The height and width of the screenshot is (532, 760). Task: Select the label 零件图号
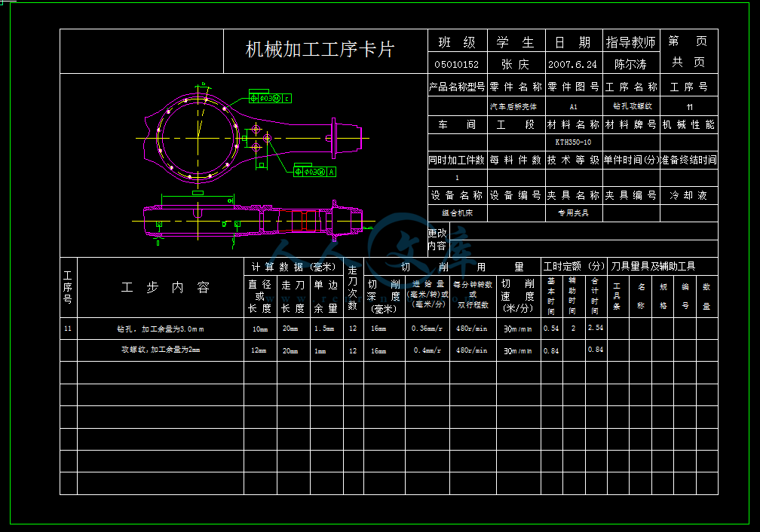[x=573, y=87]
